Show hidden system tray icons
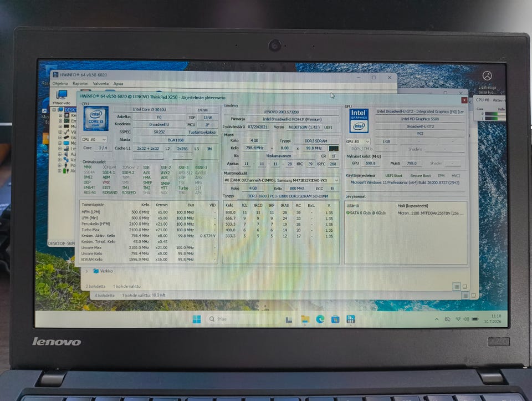This screenshot has width=532, height=401. tap(437, 319)
